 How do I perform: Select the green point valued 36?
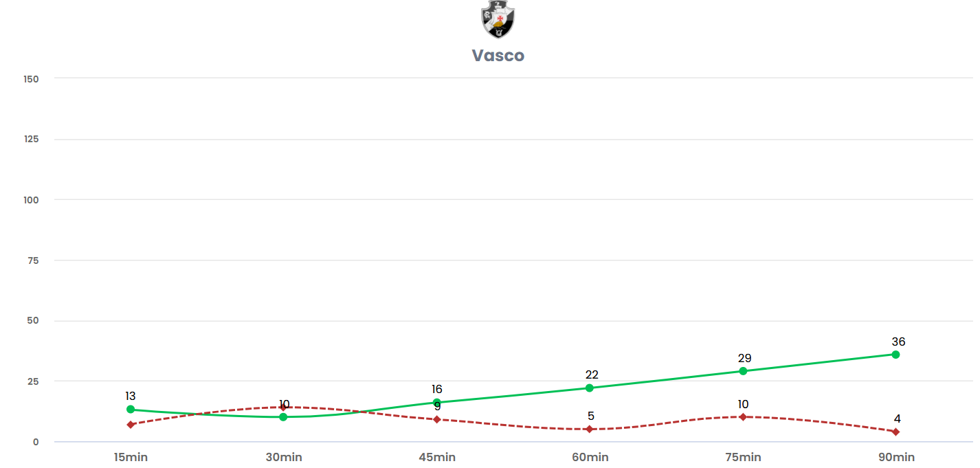[895, 355]
